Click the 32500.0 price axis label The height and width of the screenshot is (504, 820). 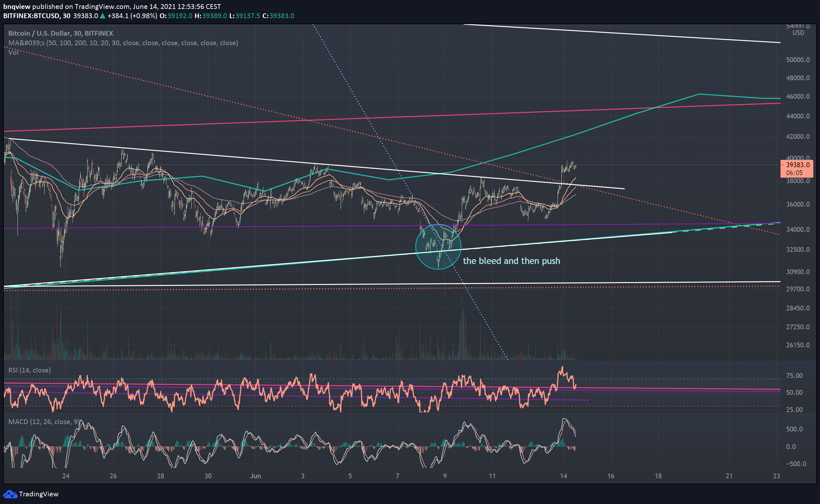coord(798,249)
